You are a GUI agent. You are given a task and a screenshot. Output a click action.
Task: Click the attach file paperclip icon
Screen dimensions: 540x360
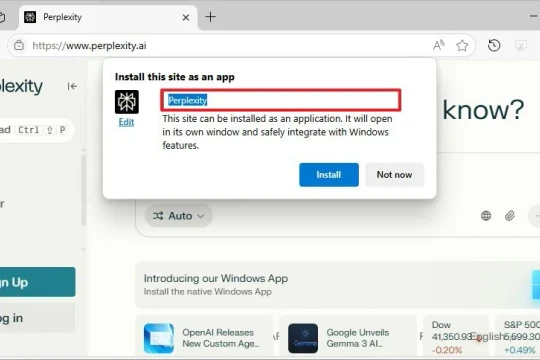[x=510, y=216]
